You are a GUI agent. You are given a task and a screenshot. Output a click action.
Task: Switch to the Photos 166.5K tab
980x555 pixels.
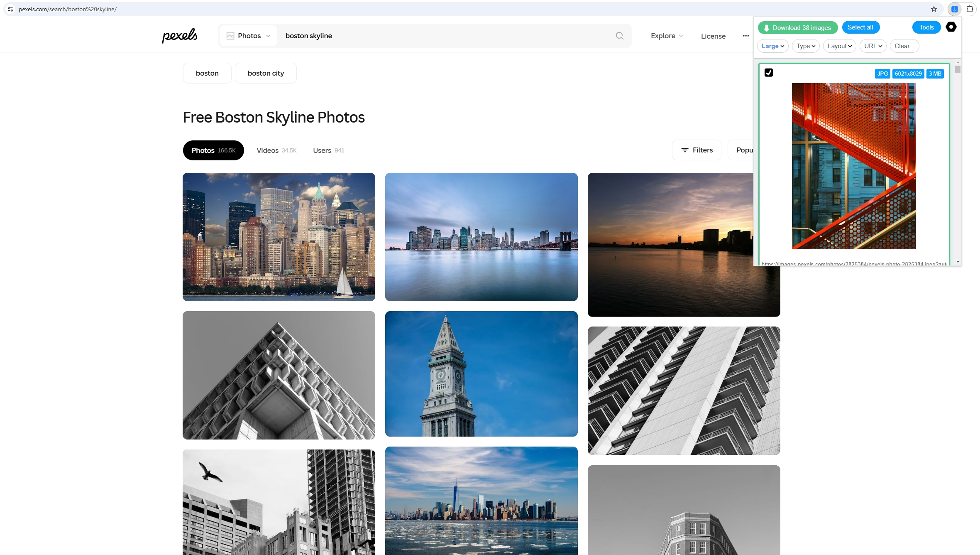click(213, 150)
